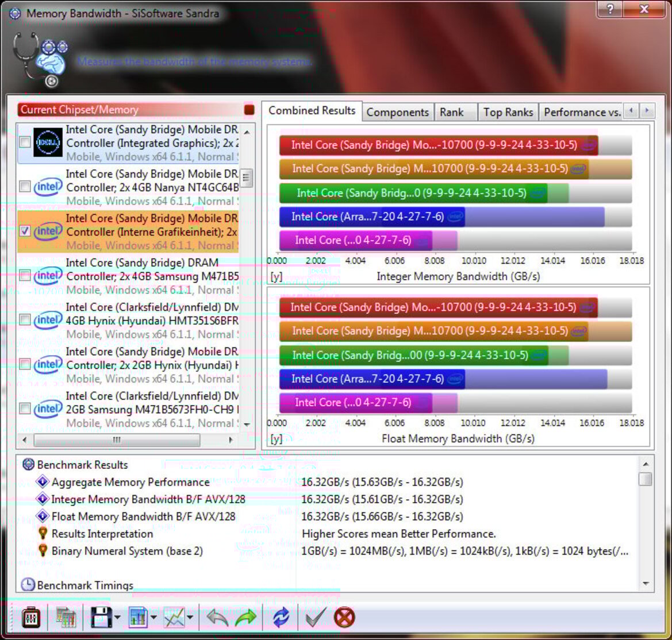Click the diamond icon beside Float Memory Bandwidth
This screenshot has width=672, height=640.
[43, 516]
